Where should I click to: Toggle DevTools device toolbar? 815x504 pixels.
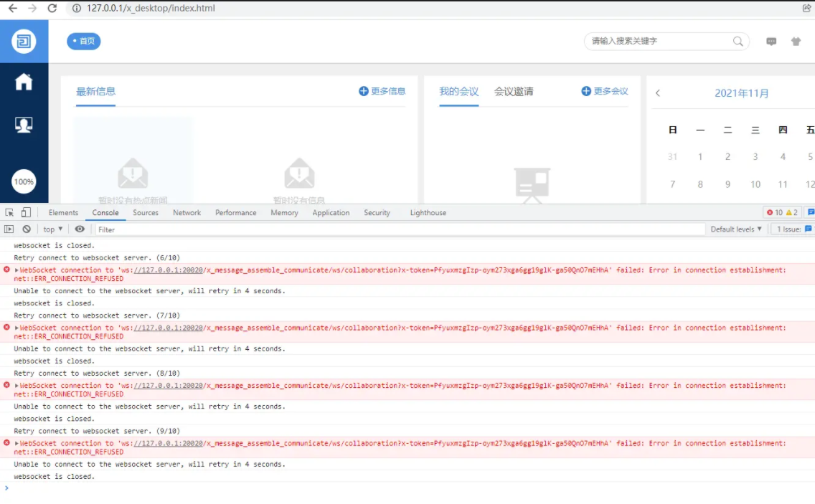point(26,212)
